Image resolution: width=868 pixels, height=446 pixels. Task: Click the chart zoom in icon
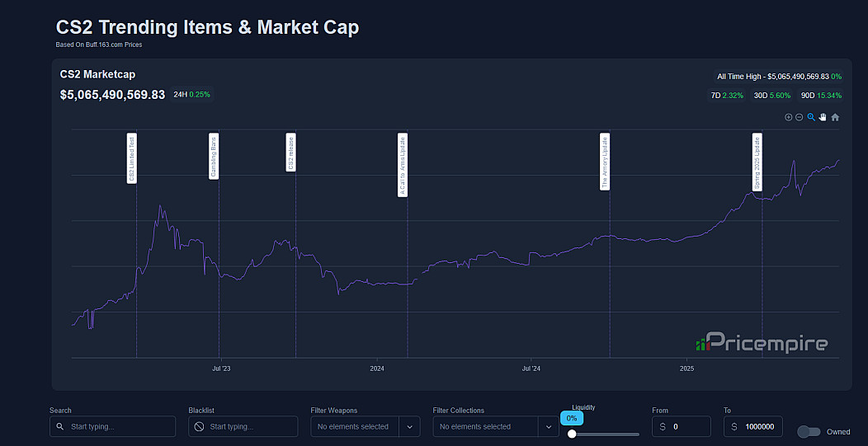point(788,118)
